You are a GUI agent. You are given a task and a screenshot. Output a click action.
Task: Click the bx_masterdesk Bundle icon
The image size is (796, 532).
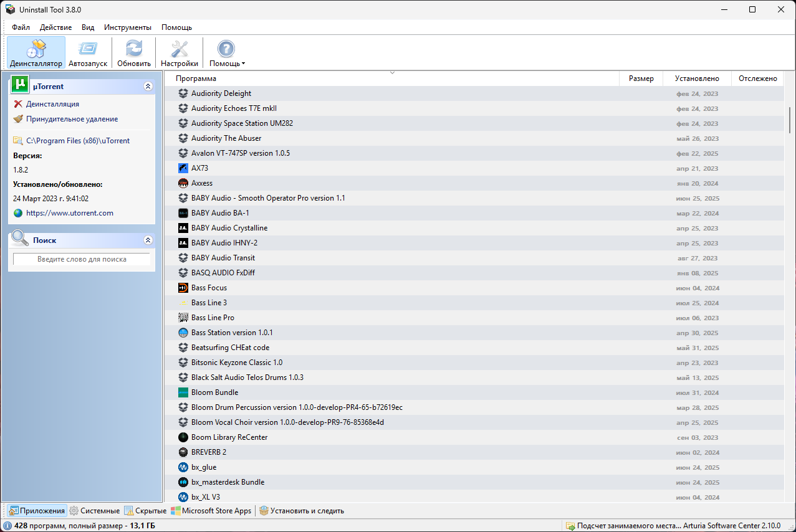tap(183, 482)
